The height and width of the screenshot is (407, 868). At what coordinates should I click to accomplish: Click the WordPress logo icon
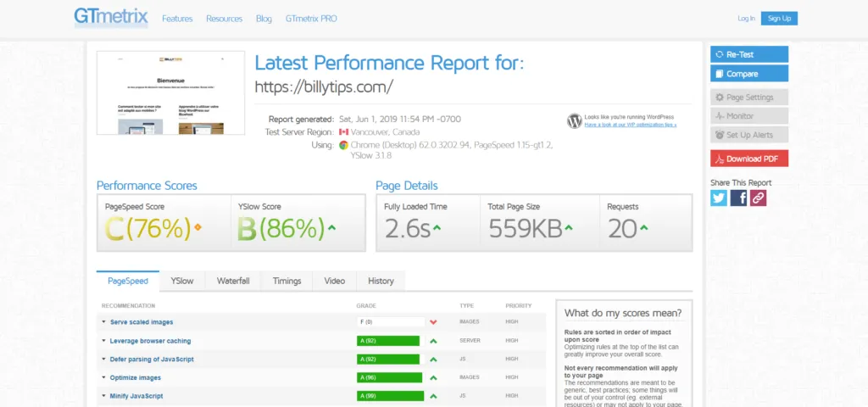coord(575,120)
